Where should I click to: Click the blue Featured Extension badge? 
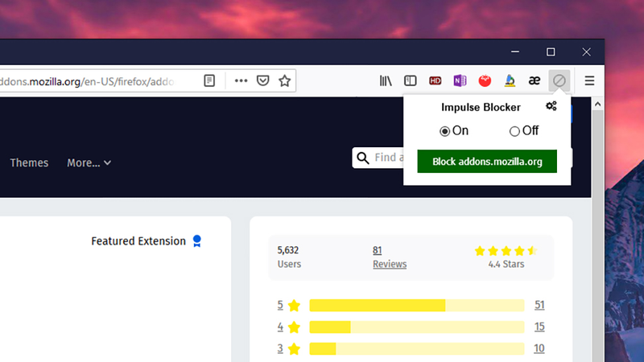pyautogui.click(x=197, y=241)
